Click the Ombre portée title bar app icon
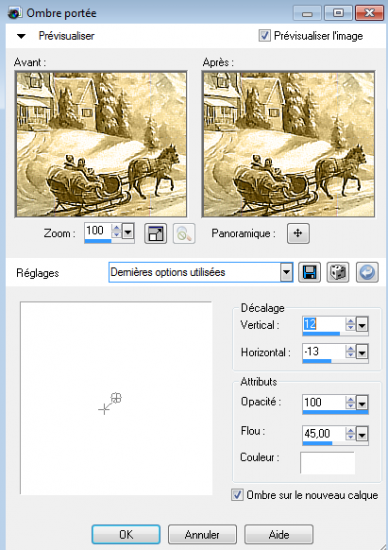This screenshot has height=550, width=388. click(15, 13)
